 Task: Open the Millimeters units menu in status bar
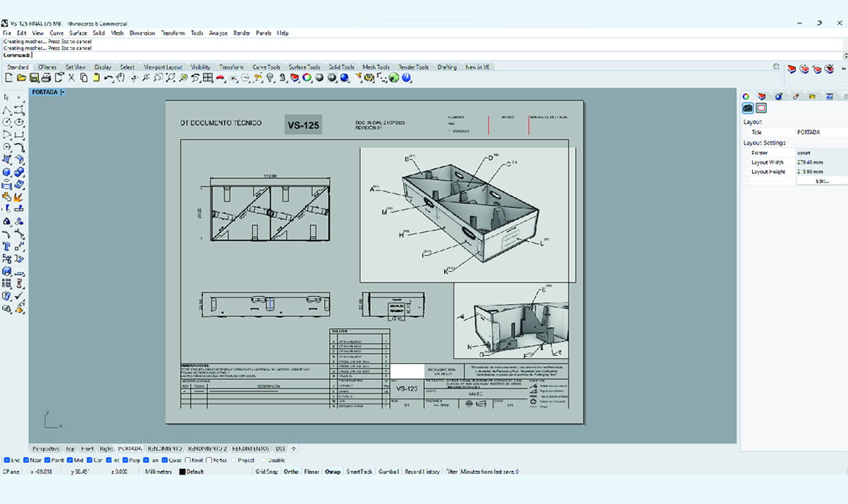pos(158,472)
